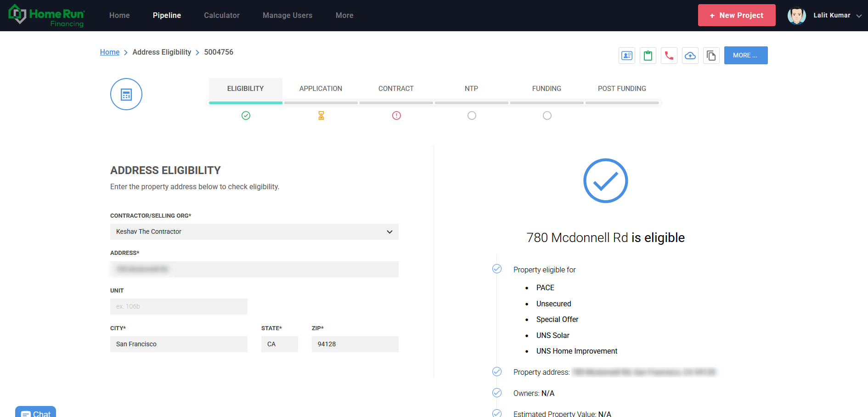Click the Home Run Financing logo

[46, 16]
